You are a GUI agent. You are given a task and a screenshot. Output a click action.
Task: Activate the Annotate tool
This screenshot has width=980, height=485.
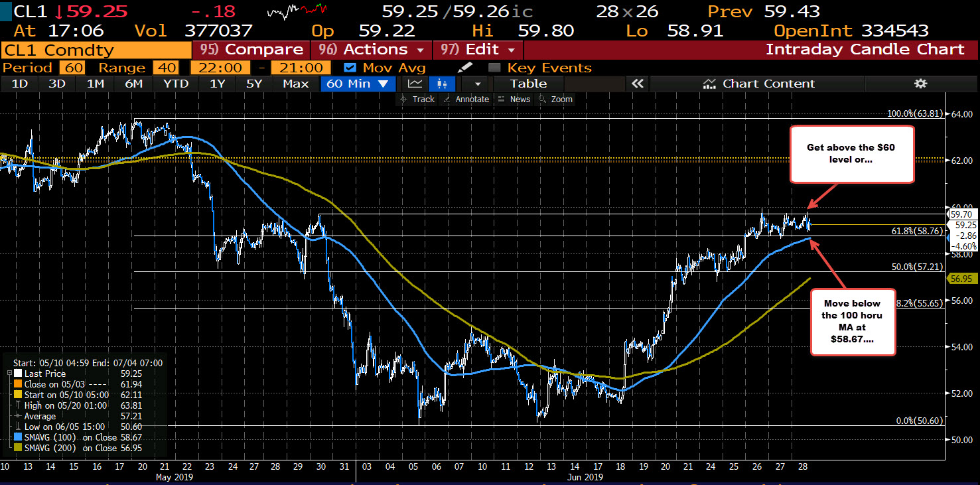[466, 100]
